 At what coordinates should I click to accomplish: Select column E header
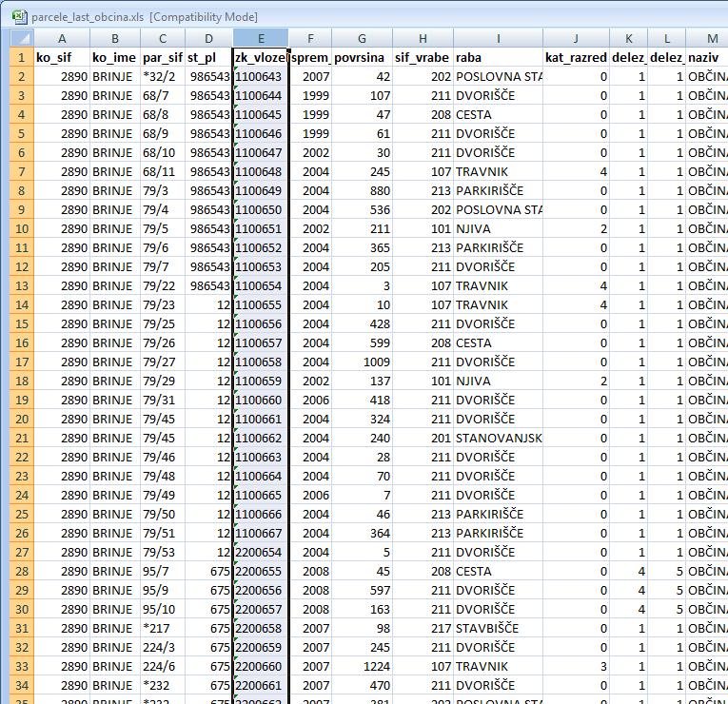coord(261,39)
